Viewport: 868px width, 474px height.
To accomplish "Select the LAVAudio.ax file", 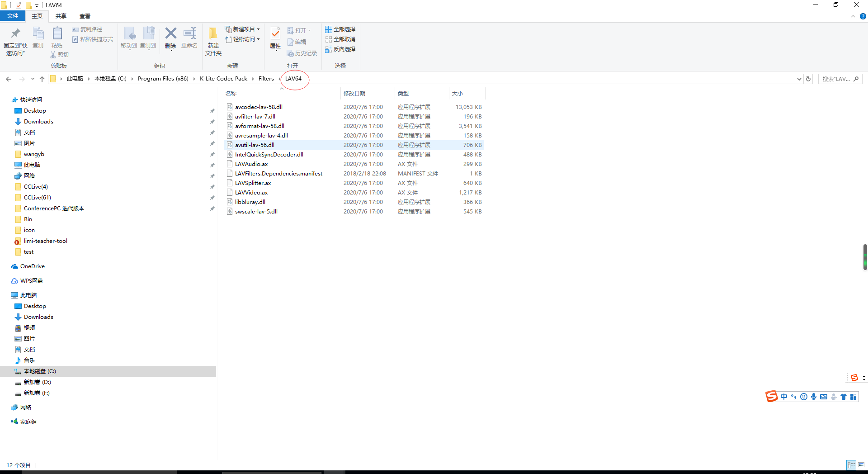I will point(251,164).
